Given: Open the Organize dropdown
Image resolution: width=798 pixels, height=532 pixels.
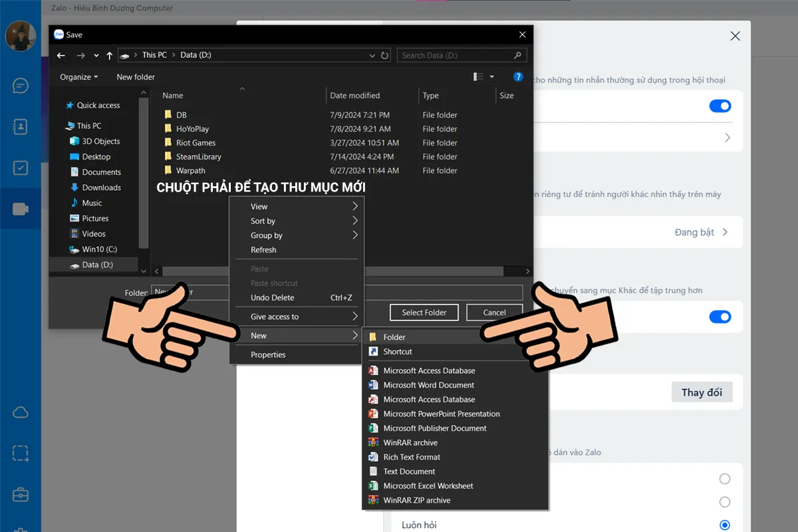Looking at the screenshot, I should (x=78, y=77).
